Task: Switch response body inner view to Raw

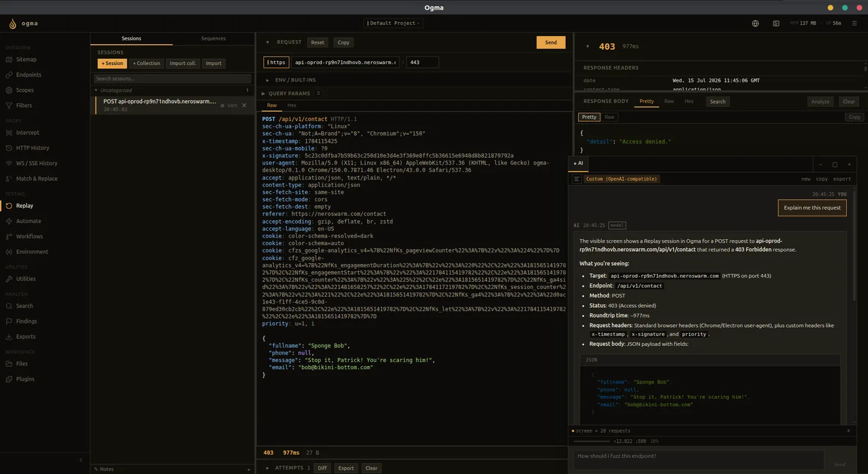Action: point(609,117)
